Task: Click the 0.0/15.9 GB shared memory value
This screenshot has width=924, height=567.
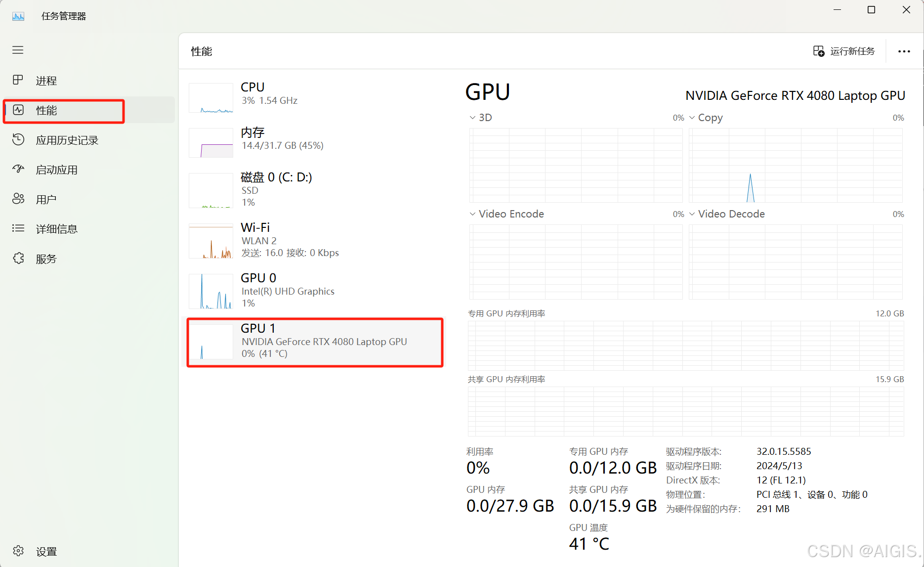Action: coord(613,506)
